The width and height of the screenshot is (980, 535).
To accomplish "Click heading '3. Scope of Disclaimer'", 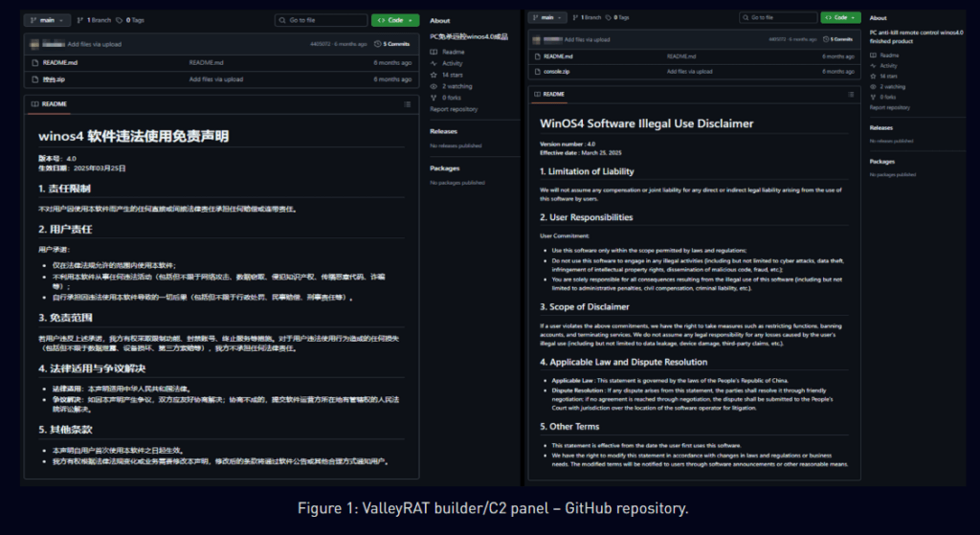I will coord(585,307).
